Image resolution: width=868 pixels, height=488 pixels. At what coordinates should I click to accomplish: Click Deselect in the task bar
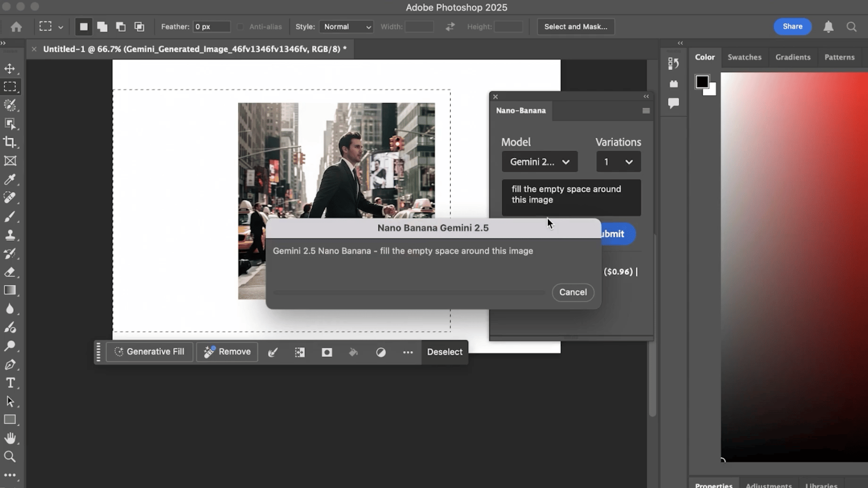coord(444,352)
